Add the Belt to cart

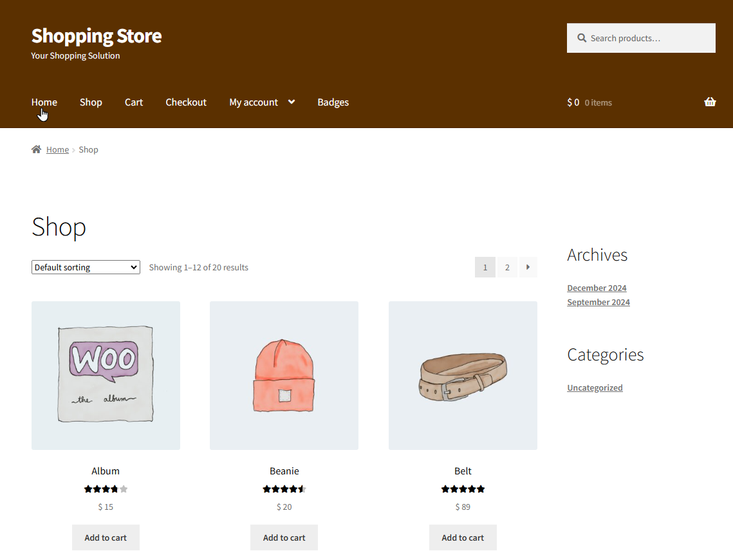[463, 537]
